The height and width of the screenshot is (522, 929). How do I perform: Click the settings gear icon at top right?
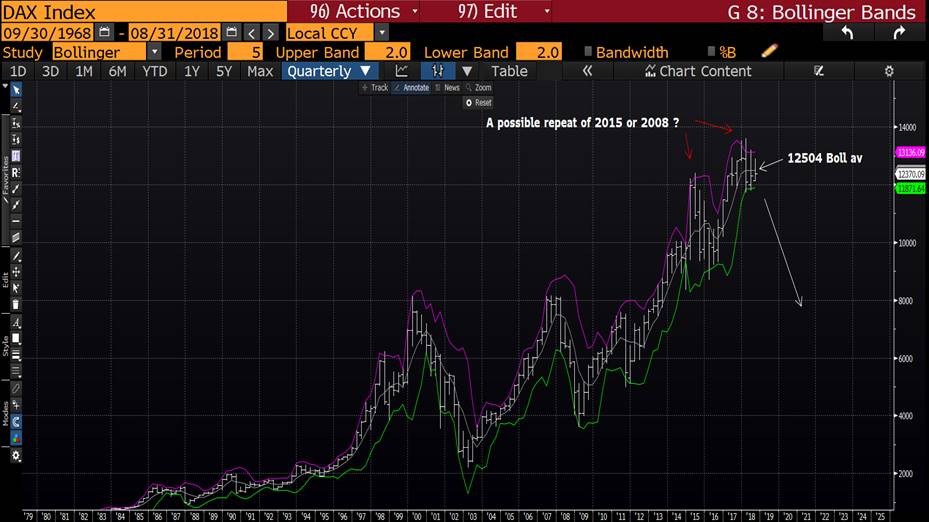[x=889, y=71]
